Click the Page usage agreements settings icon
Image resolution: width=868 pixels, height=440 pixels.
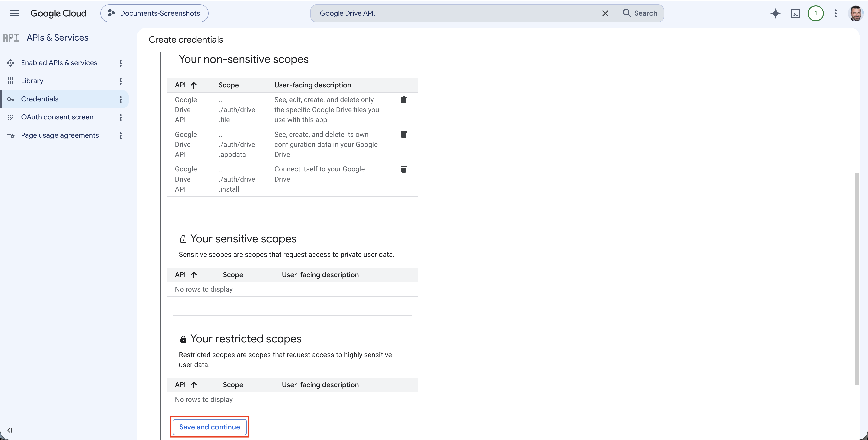[x=11, y=135]
